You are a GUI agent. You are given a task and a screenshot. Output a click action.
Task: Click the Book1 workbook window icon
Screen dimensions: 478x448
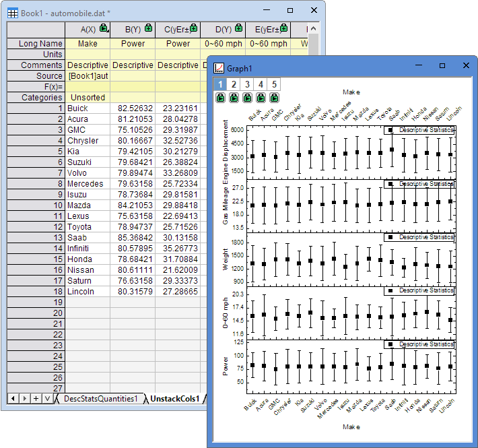click(x=13, y=13)
